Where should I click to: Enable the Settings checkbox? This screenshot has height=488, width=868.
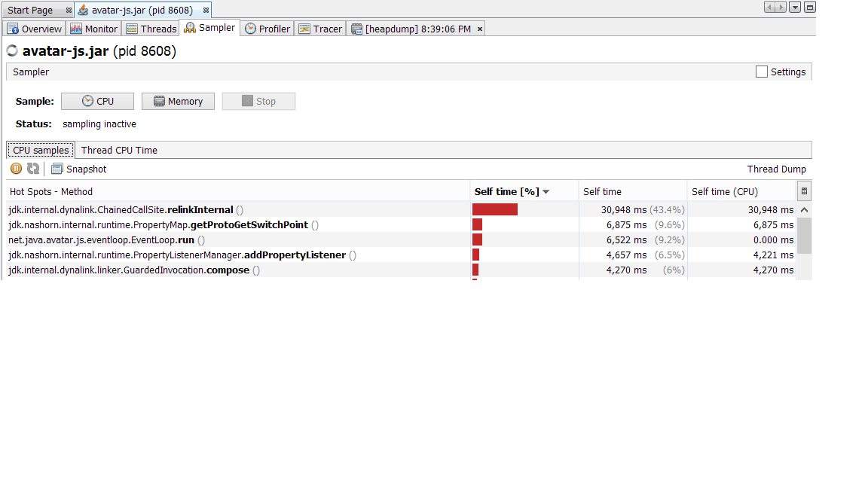[x=762, y=72]
